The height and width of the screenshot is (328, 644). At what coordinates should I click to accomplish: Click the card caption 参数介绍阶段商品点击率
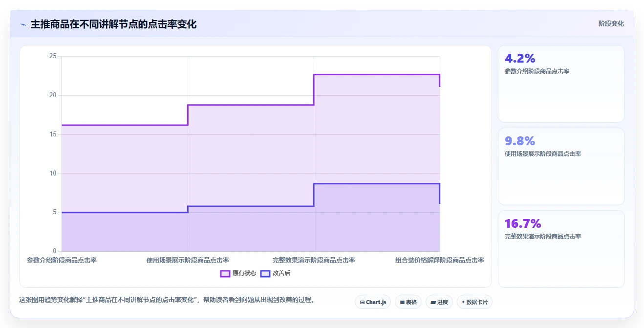point(537,71)
